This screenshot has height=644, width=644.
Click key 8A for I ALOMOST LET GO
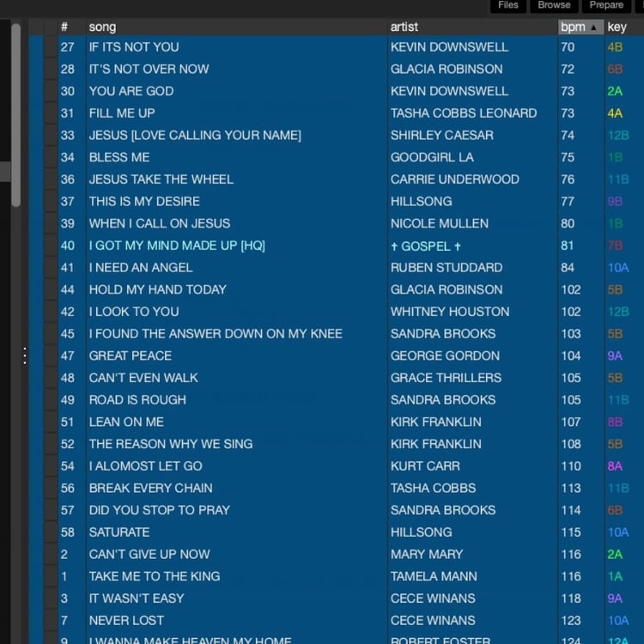[615, 466]
